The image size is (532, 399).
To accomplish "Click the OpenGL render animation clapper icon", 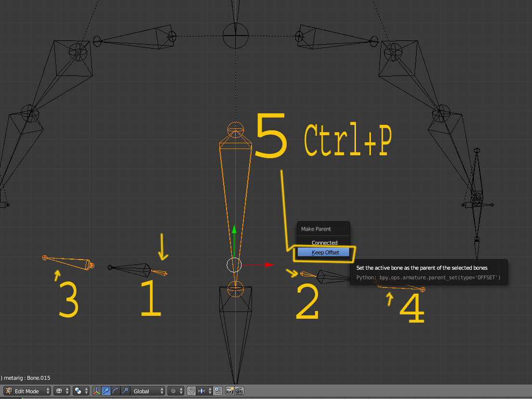I will point(239,391).
